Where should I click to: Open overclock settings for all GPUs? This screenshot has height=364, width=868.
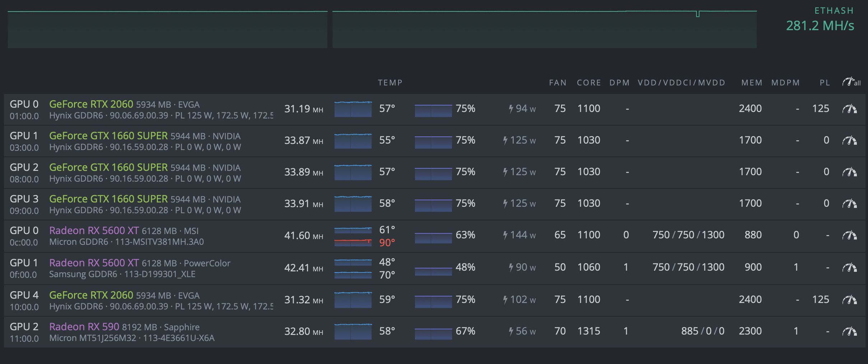851,82
